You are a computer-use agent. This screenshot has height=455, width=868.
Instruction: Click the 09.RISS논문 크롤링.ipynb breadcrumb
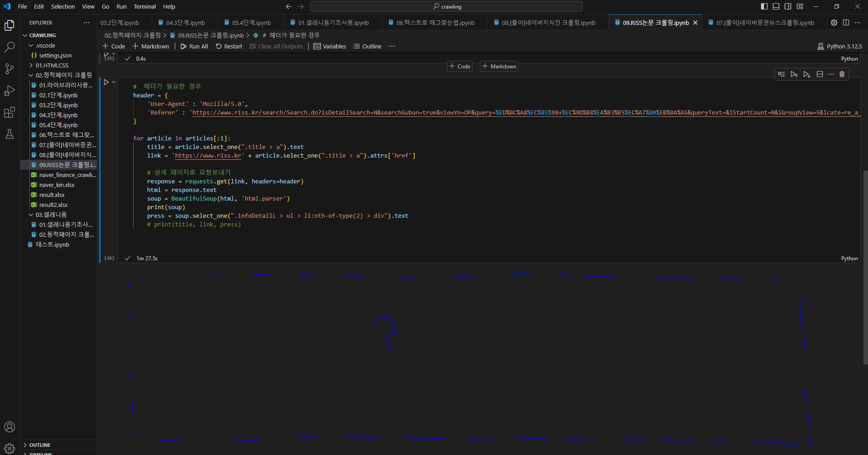tap(207, 35)
